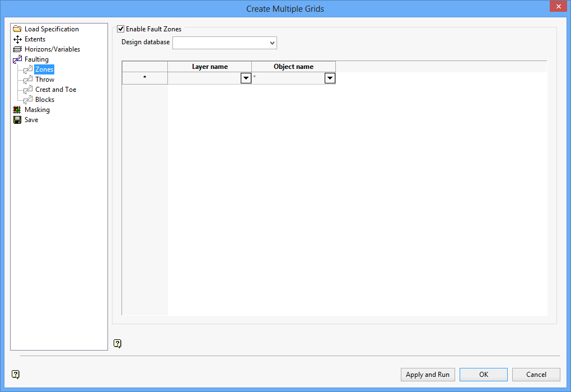
Task: Click the Blocks fault icon
Action: (28, 100)
